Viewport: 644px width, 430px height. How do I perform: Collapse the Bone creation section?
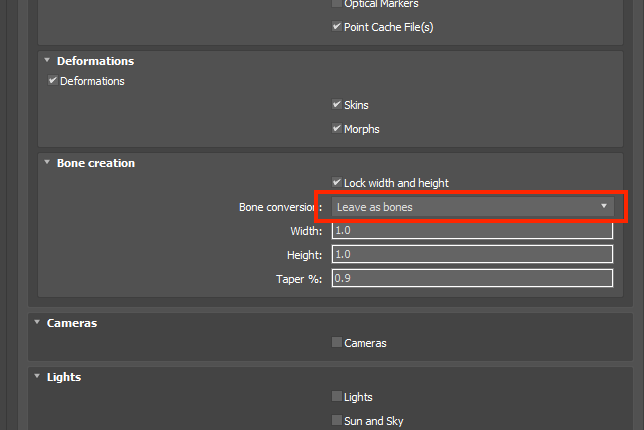click(x=47, y=163)
